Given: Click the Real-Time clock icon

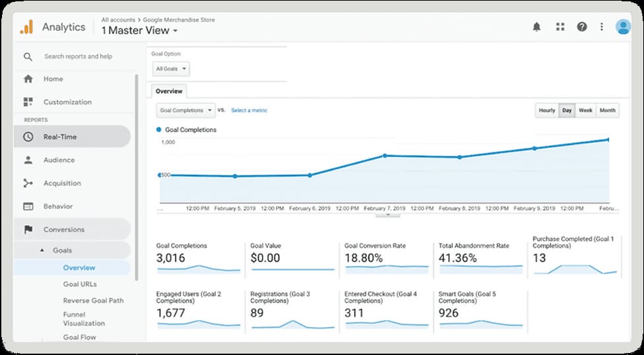Looking at the screenshot, I should point(28,137).
